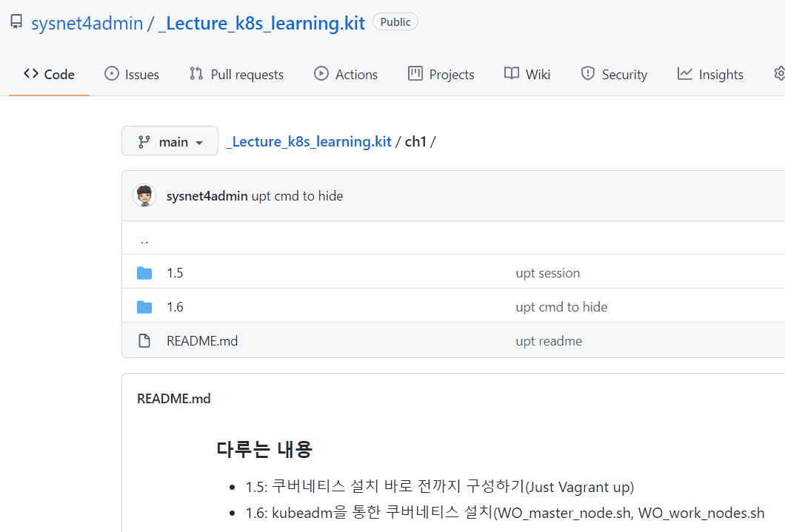785x532 pixels.
Task: Go to the Actions tab
Action: pos(345,74)
